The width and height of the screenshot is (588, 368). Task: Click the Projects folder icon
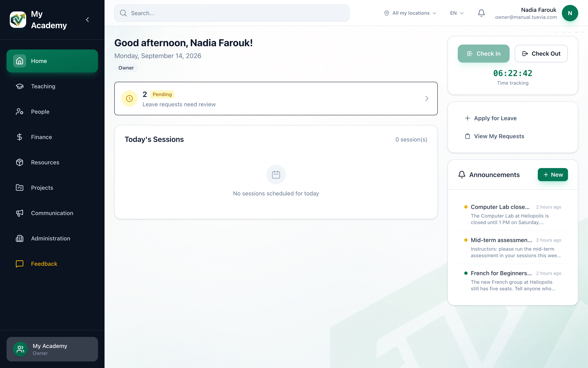(x=19, y=187)
